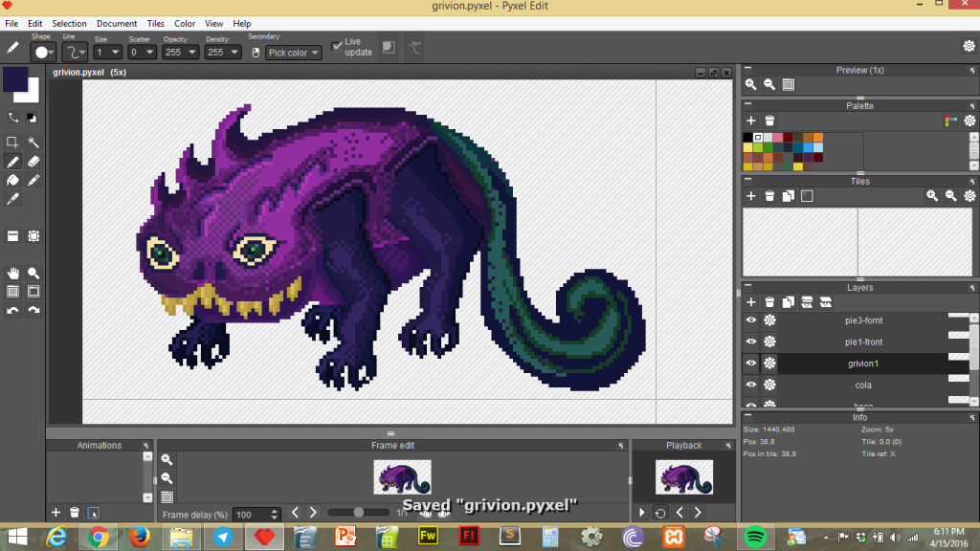Expand the brush Opacity dropdown
The image size is (980, 551).
click(181, 53)
